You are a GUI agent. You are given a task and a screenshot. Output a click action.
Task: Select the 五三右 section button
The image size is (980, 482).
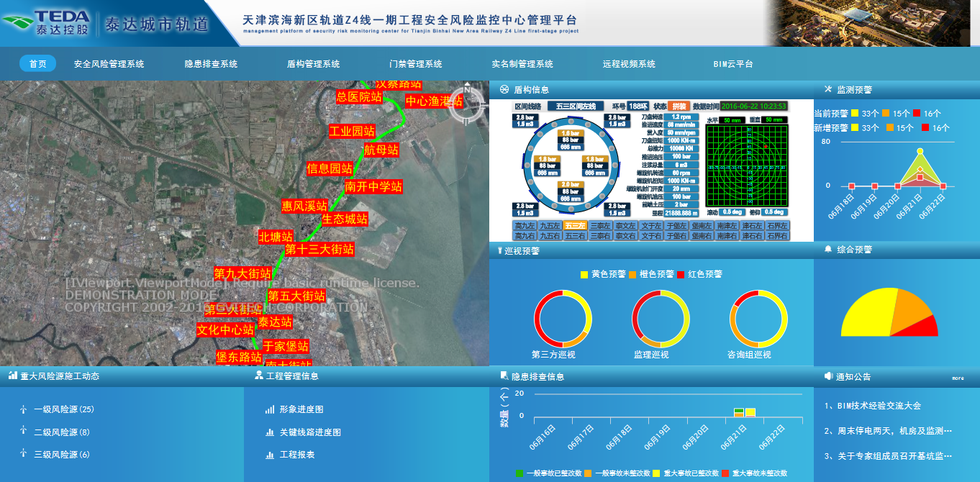(575, 236)
